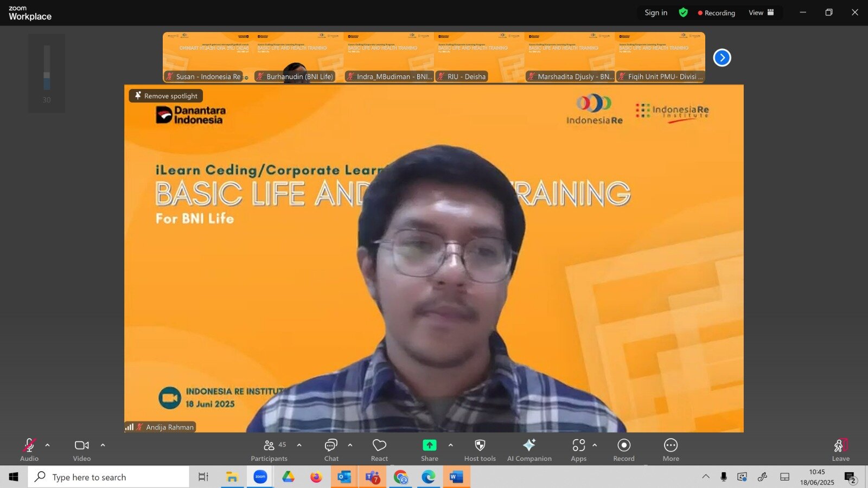Select Marshadita Djusly participant thumbnail
The width and height of the screenshot is (868, 488).
(570, 57)
